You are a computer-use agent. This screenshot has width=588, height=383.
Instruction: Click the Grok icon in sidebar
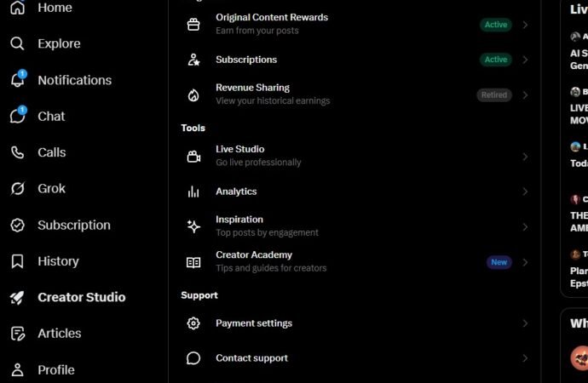point(17,188)
